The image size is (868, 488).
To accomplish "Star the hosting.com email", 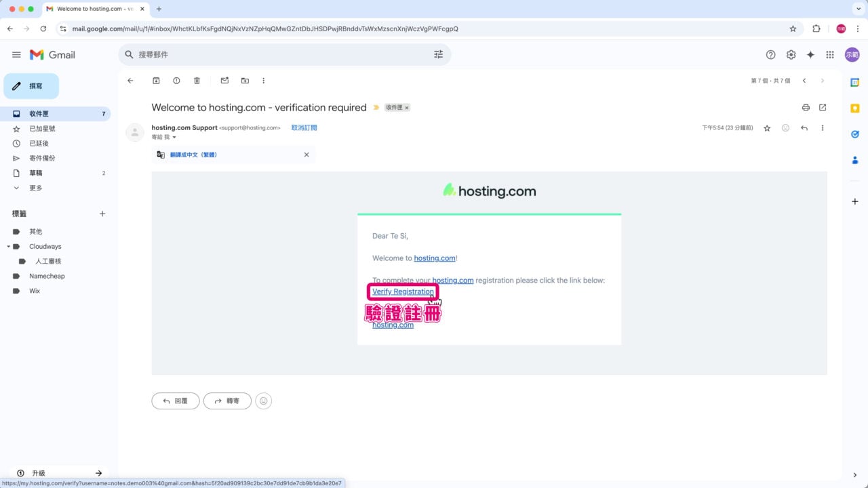I will point(767,127).
